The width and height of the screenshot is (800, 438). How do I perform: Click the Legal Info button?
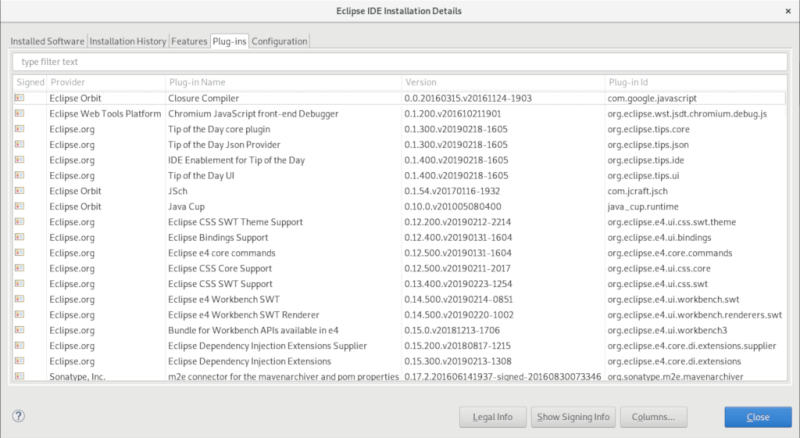[492, 417]
